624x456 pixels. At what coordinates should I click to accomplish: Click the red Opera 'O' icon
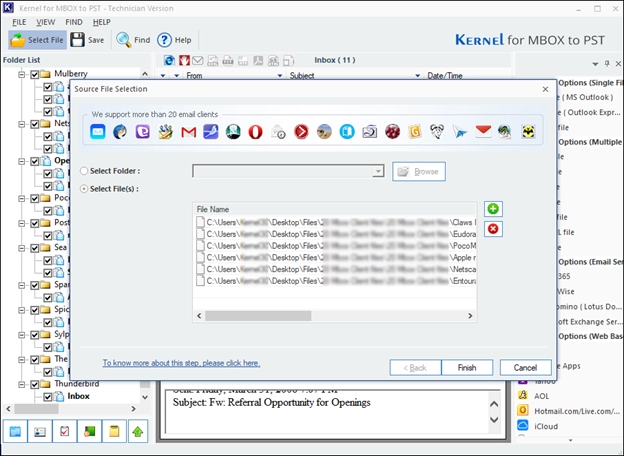coord(255,131)
